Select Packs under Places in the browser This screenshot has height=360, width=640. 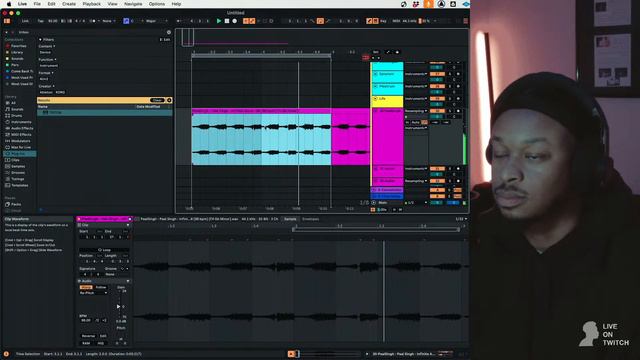point(16,204)
